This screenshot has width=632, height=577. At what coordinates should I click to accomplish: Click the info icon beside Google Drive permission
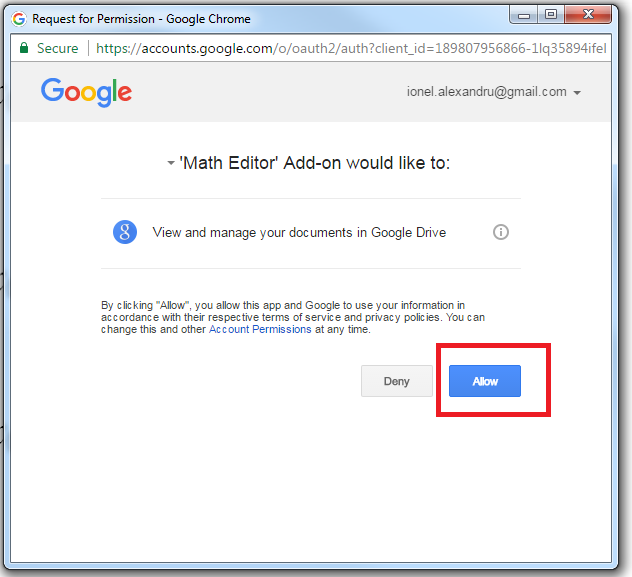[x=501, y=232]
